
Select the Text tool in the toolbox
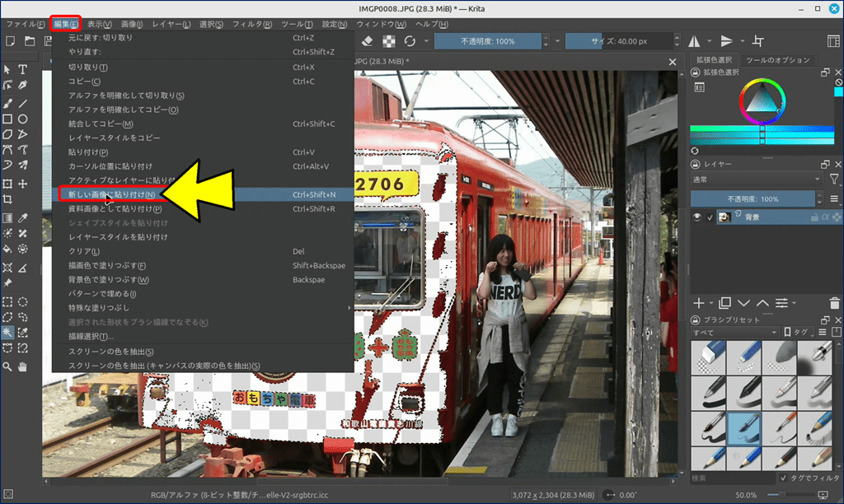tap(23, 69)
